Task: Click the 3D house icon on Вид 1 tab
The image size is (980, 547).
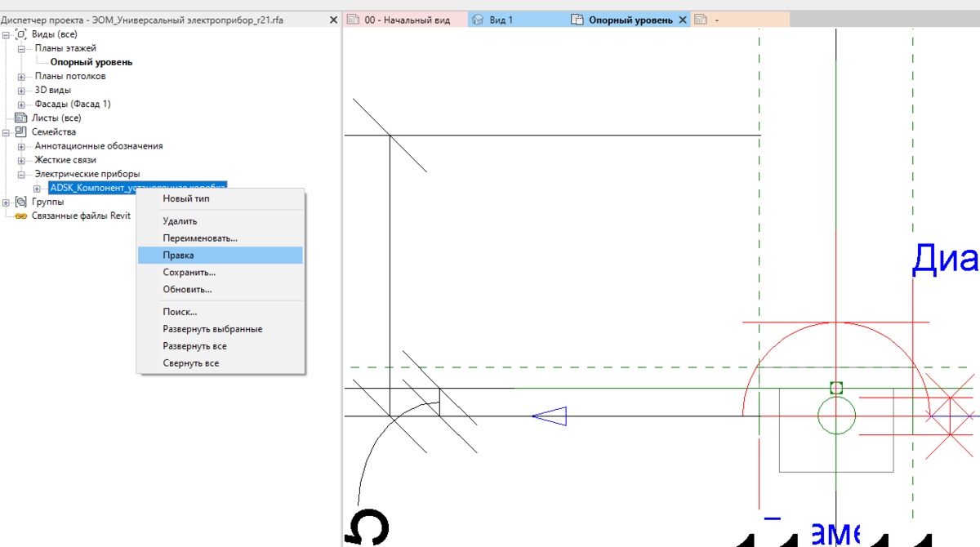Action: tap(479, 20)
